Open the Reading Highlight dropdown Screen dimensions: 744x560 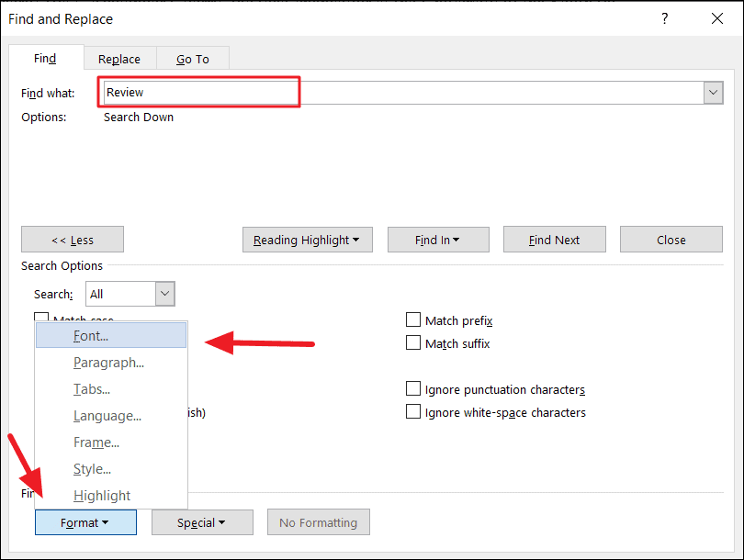(308, 240)
